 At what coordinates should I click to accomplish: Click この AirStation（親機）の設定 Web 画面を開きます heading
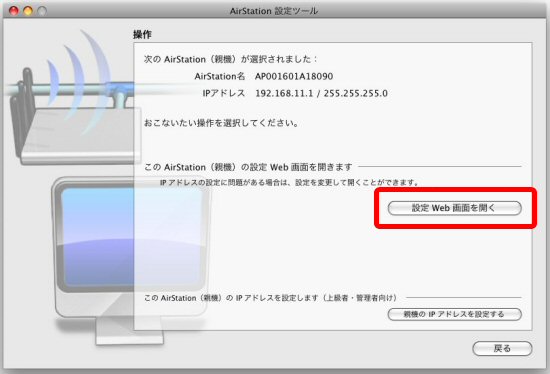(248, 167)
